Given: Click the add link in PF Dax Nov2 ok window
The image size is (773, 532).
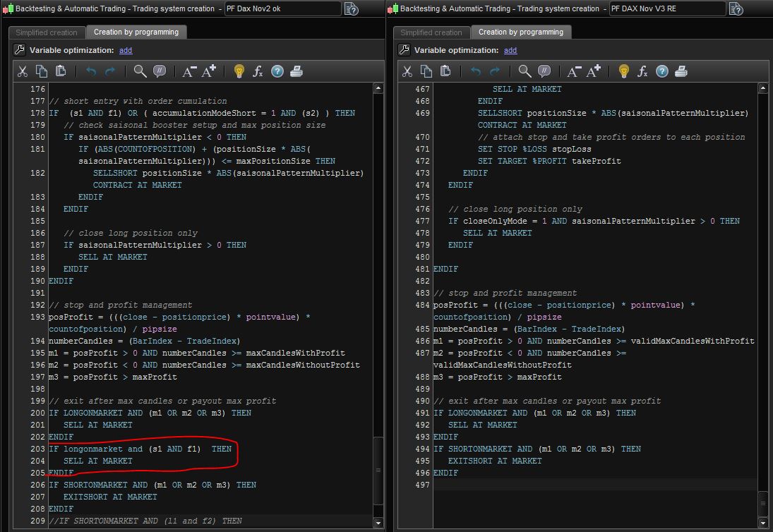Looking at the screenshot, I should point(126,50).
